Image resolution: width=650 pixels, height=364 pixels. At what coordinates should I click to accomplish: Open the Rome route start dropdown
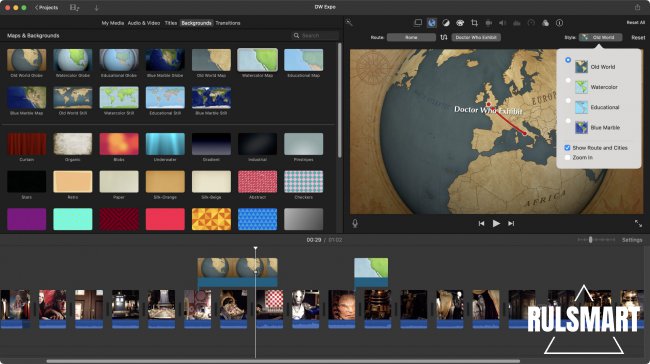click(411, 37)
